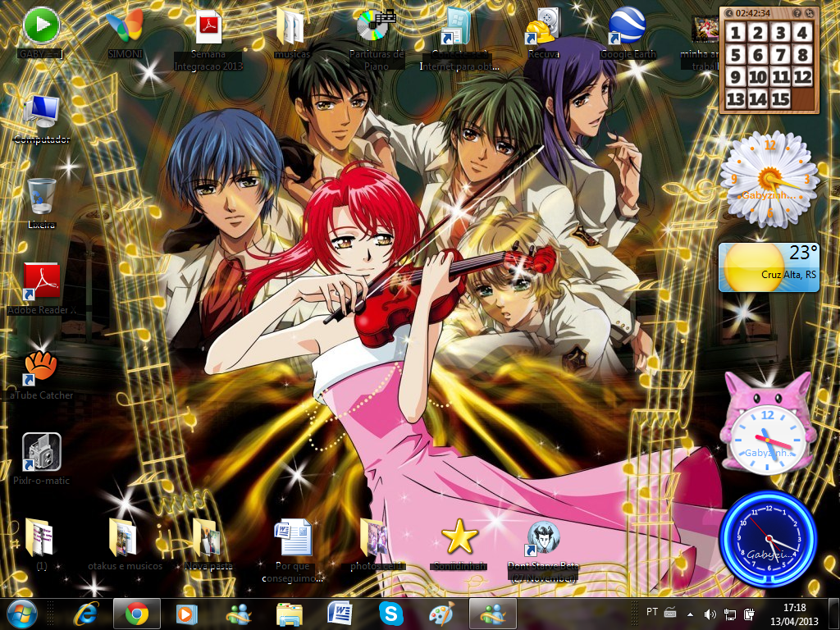Move puzzle tile 12

click(802, 77)
